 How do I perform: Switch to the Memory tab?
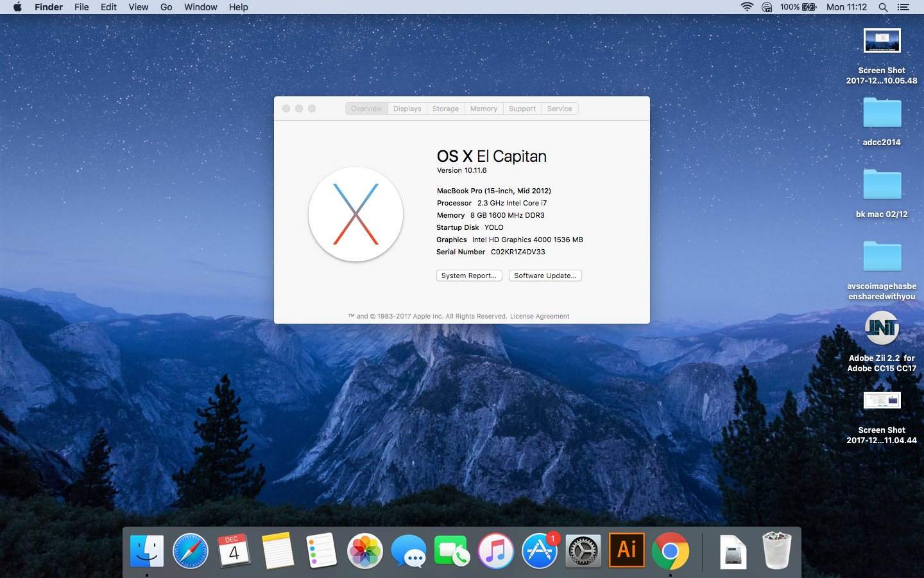[x=484, y=109]
